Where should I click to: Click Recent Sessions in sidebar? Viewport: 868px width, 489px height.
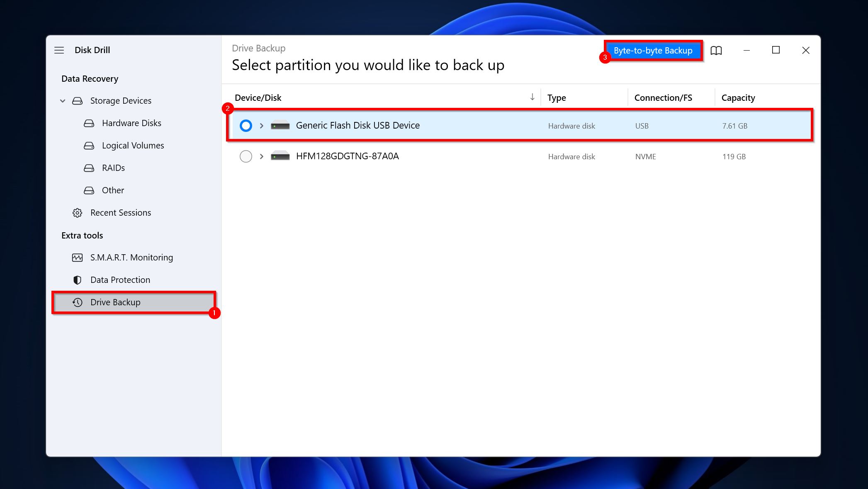(x=120, y=212)
